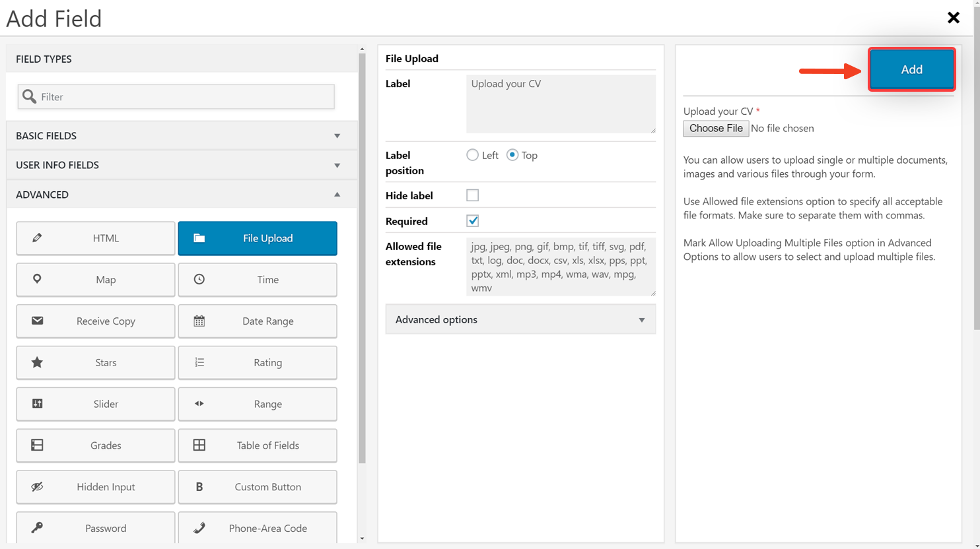Image resolution: width=980 pixels, height=549 pixels.
Task: Click the grid icon on Table of Fields
Action: click(199, 445)
